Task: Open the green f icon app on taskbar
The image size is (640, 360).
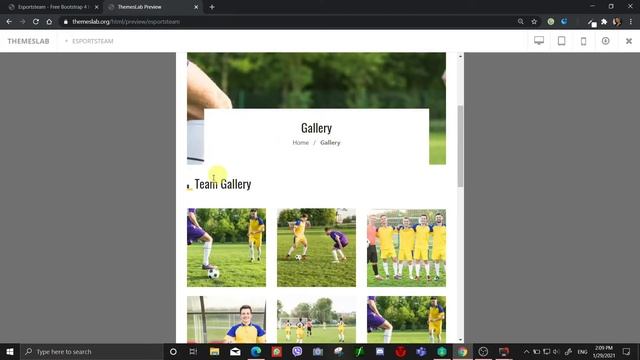Action: (x=359, y=351)
